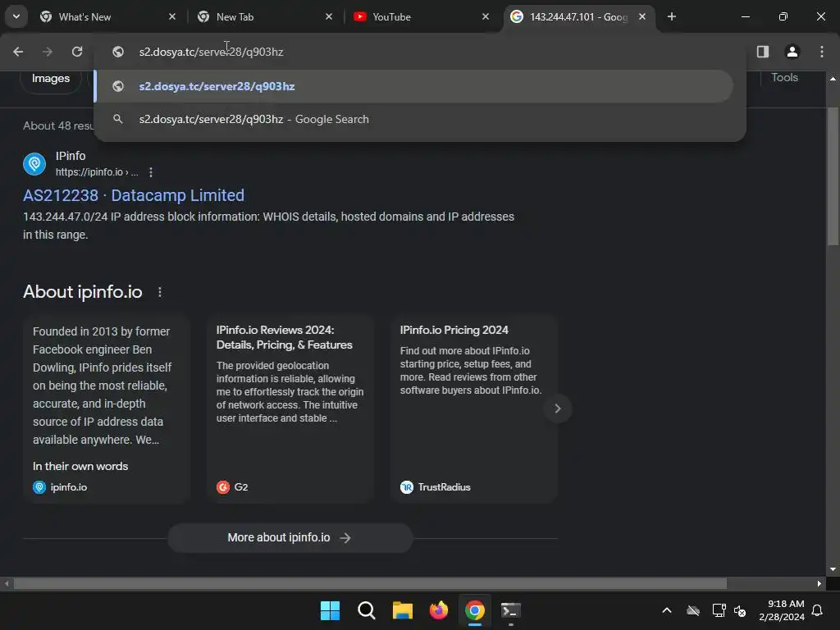Click the ipinfo.io source link
The image size is (840, 630).
[x=60, y=487]
